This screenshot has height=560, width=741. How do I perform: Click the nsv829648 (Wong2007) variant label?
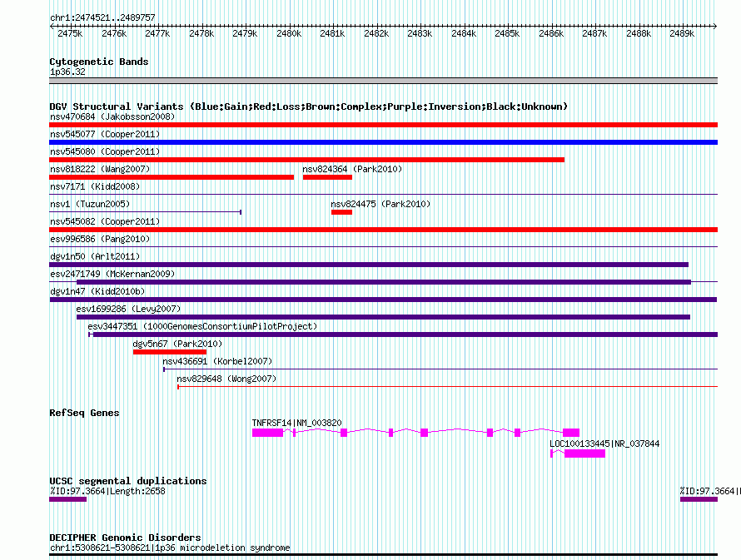tap(226, 379)
